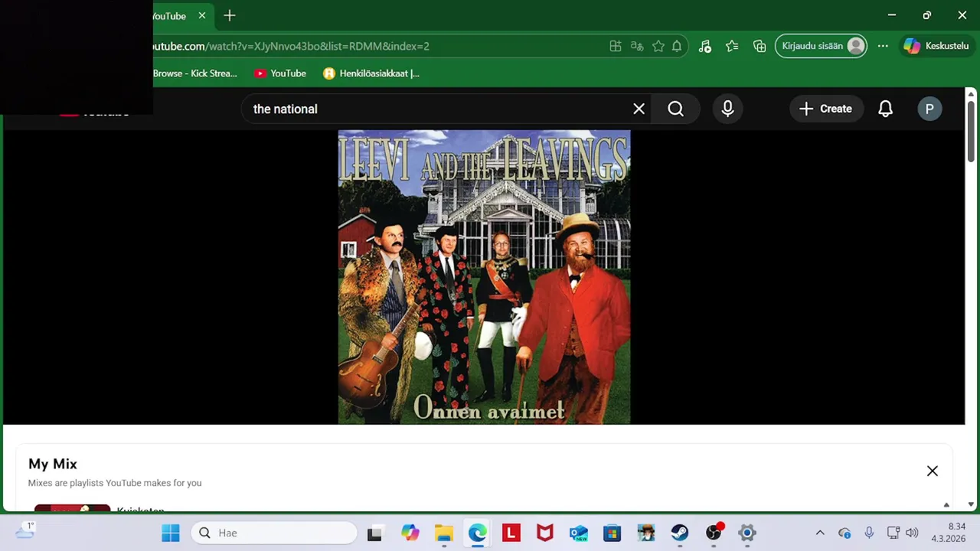Open the taskbar app with hat character icon
Screen dimensions: 980x551
646,533
